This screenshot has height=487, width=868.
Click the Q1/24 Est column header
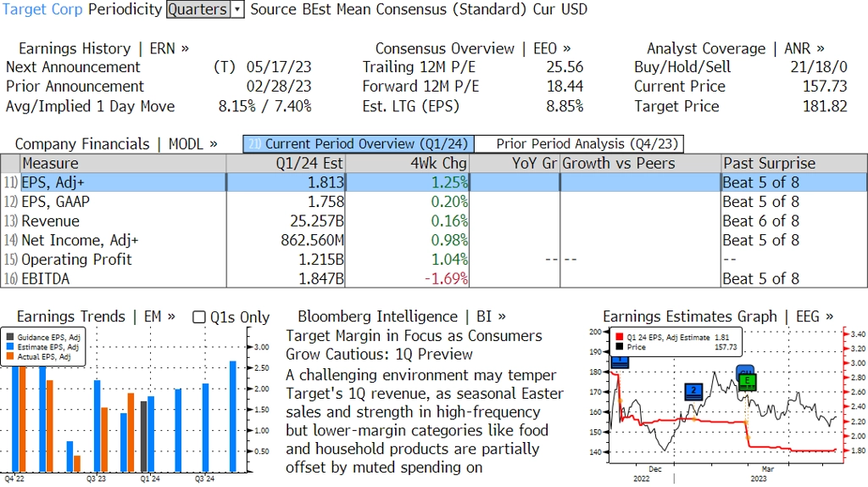[x=286, y=164]
